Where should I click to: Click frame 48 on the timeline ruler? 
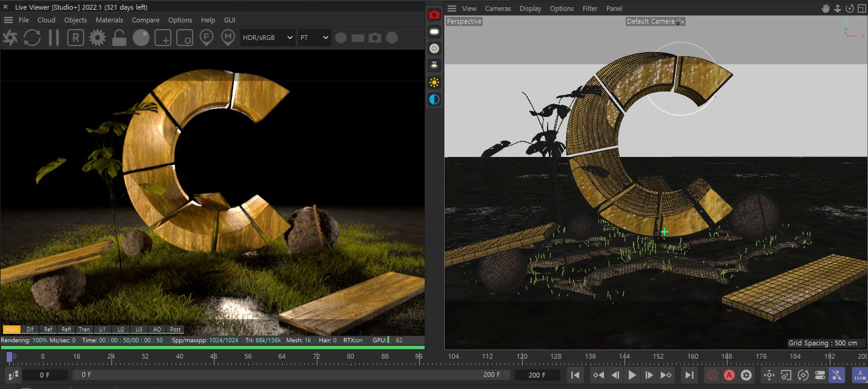pos(213,356)
